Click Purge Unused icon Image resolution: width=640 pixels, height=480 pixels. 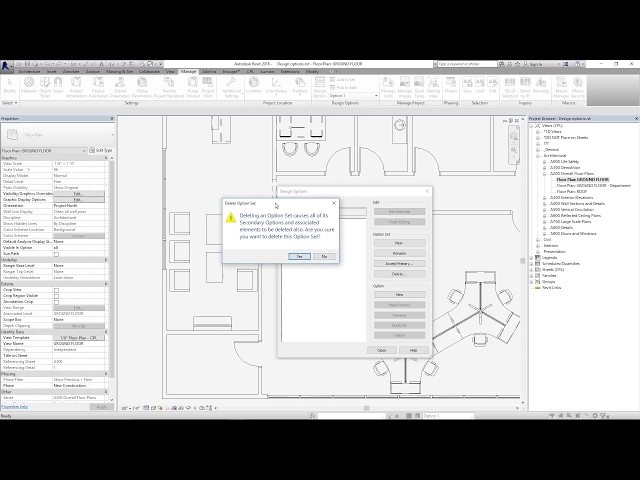click(193, 87)
